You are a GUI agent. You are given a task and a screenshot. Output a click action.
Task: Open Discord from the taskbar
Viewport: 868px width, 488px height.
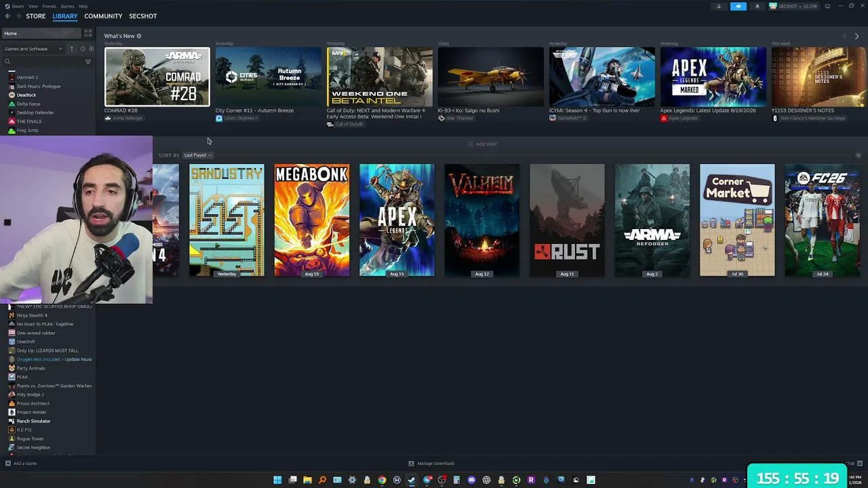[471, 480]
